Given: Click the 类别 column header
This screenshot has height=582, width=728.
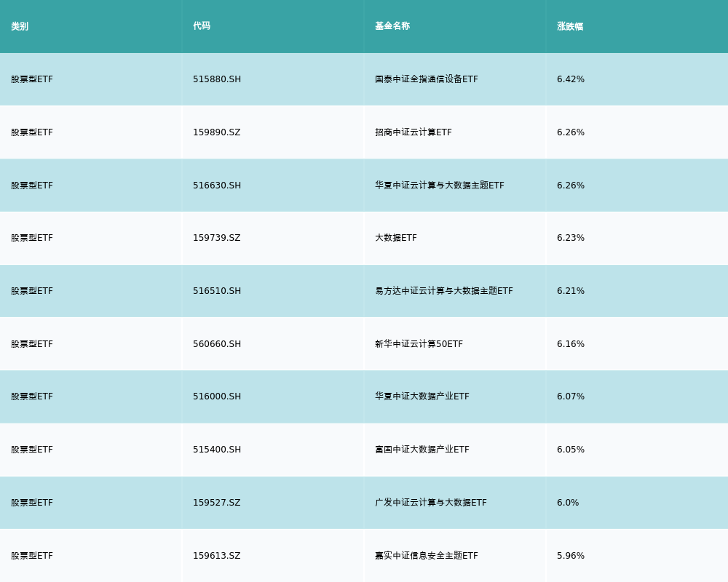Looking at the screenshot, I should tap(20, 26).
